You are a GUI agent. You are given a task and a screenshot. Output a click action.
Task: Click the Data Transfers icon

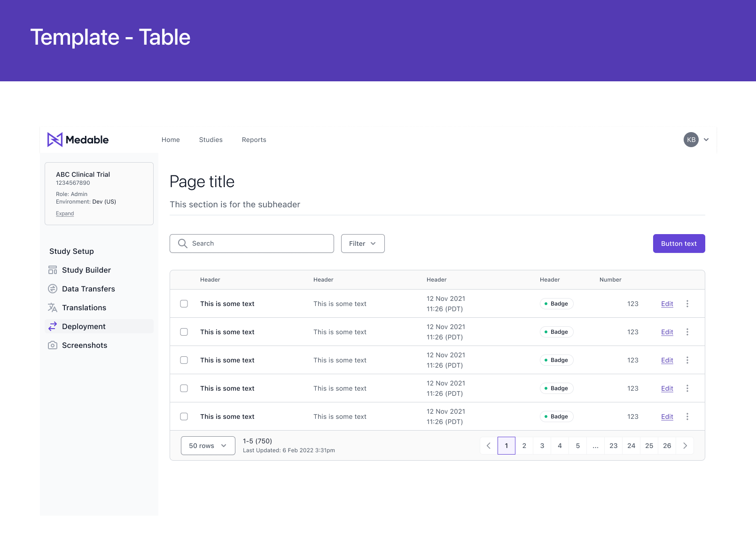coord(53,289)
